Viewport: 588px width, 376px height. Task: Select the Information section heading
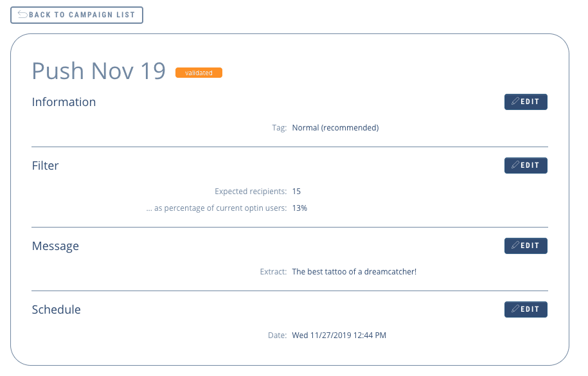64,102
